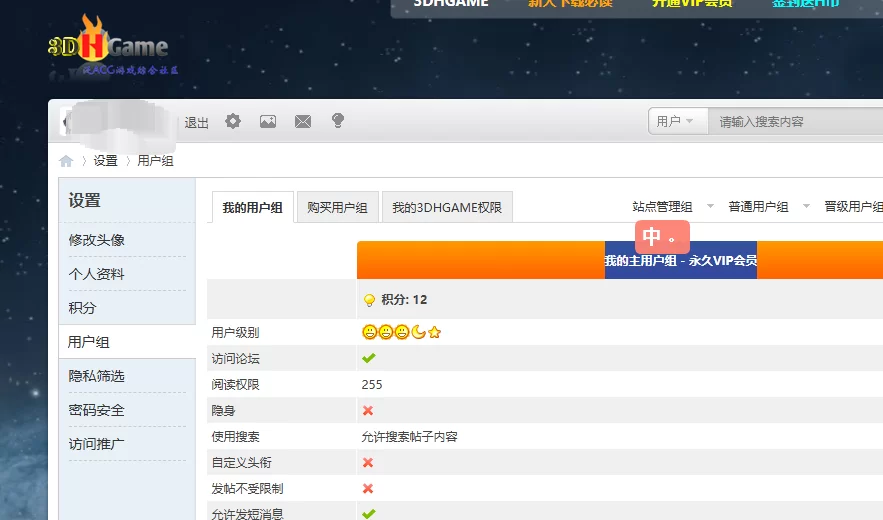The image size is (883, 520).
Task: Open the picture album icon
Action: click(268, 121)
